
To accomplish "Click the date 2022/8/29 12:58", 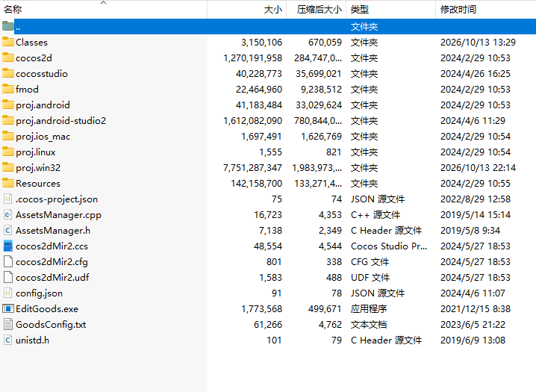I will [x=475, y=199].
